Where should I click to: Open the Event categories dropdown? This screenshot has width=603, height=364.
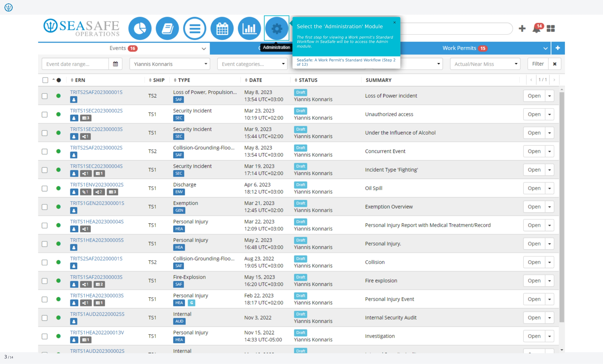(252, 64)
